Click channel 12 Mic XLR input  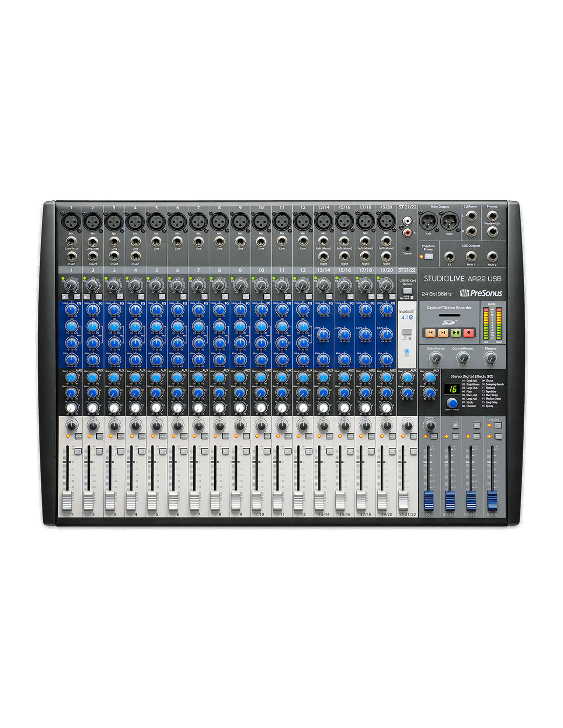[x=303, y=222]
